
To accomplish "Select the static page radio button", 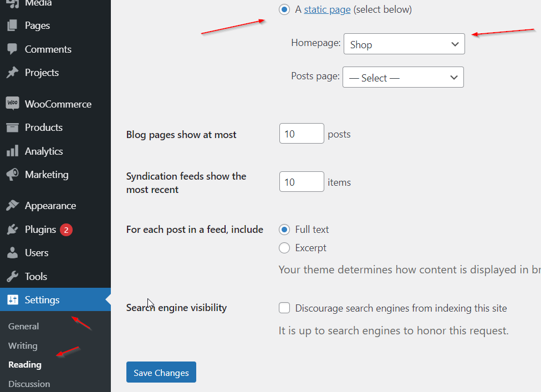I will [284, 9].
